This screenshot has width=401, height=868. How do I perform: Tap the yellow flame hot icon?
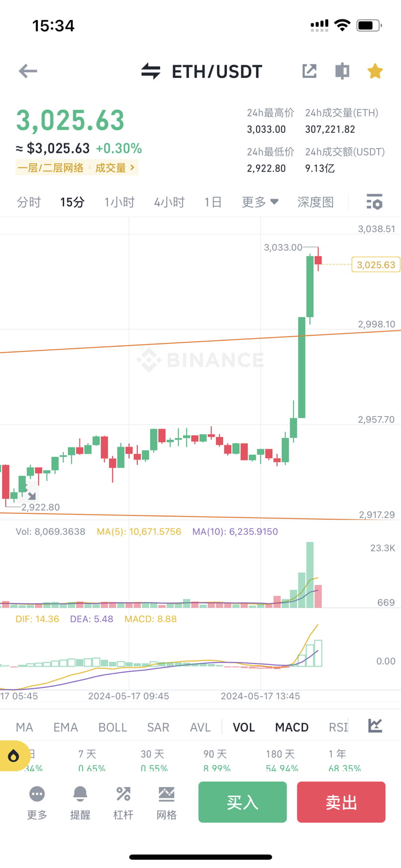[x=14, y=756]
